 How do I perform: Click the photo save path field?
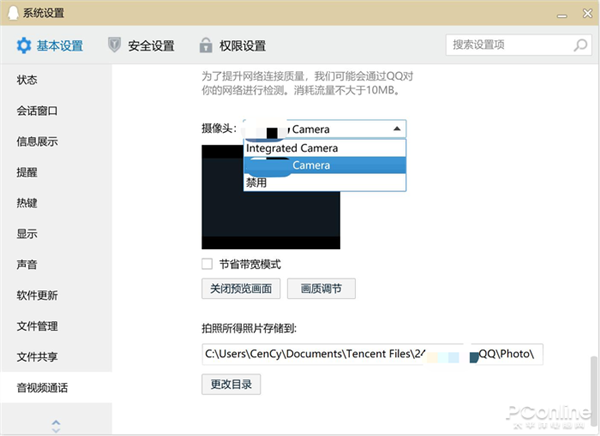pos(372,354)
